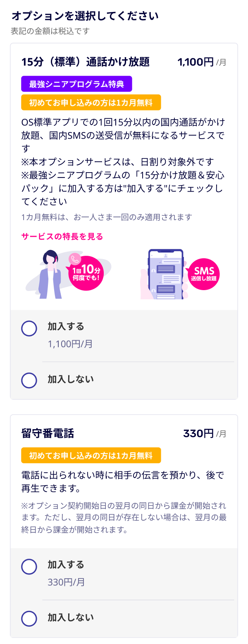248x644 pixels.
Task: Click the pink 1回10分 何度でも bubble
Action: pyautogui.click(x=86, y=273)
